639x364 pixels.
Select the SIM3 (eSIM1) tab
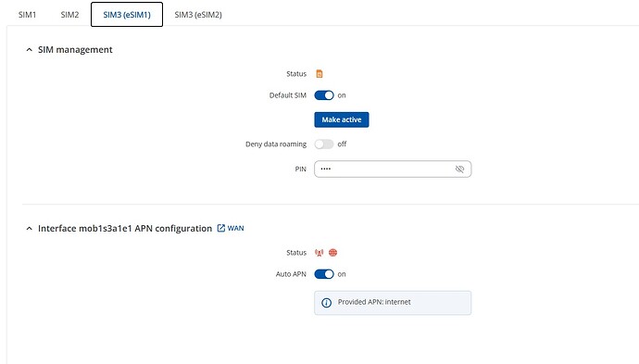click(x=127, y=15)
